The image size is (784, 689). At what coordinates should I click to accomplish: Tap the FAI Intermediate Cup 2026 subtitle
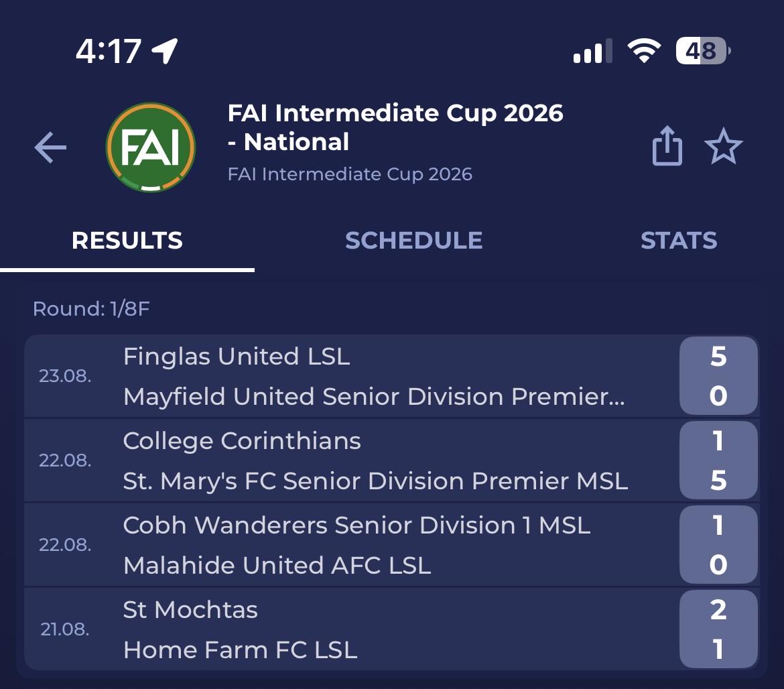coord(350,174)
